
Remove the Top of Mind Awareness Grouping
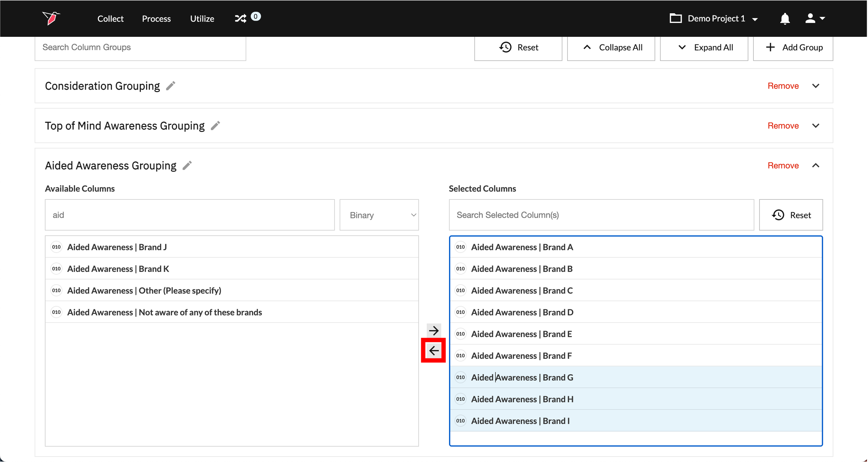[783, 126]
